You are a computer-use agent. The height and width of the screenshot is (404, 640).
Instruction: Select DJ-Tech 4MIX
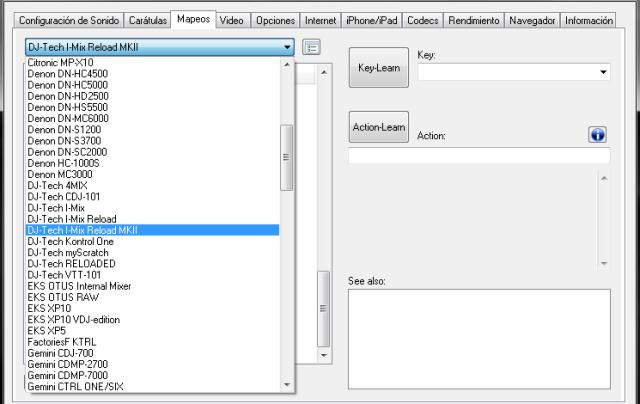[x=153, y=186]
